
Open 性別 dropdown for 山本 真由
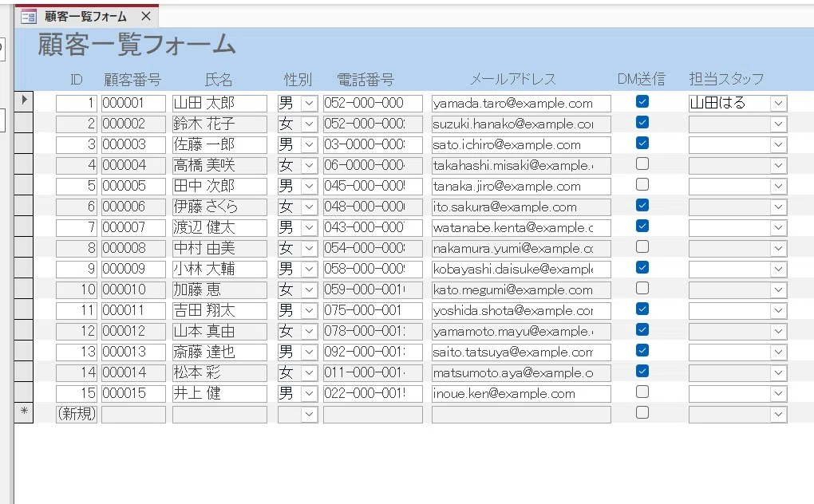(x=310, y=331)
